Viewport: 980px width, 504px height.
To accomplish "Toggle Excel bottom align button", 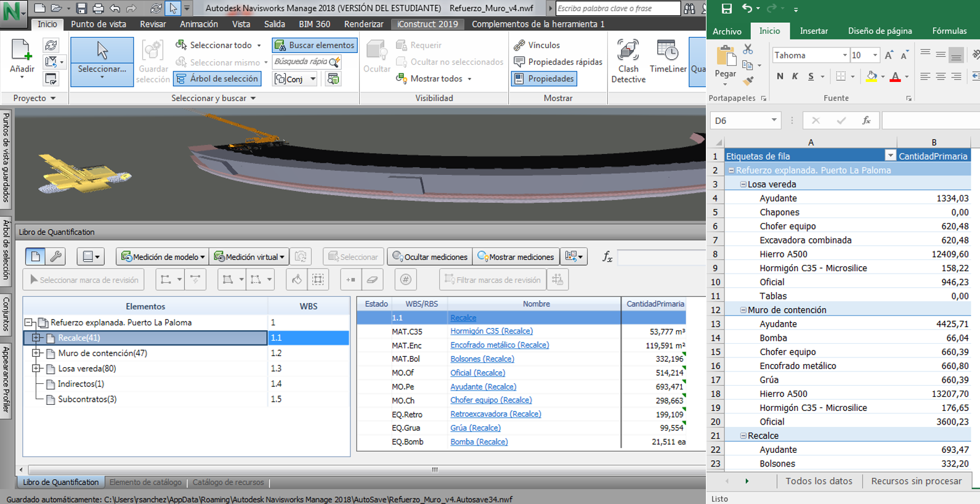I will tap(956, 55).
